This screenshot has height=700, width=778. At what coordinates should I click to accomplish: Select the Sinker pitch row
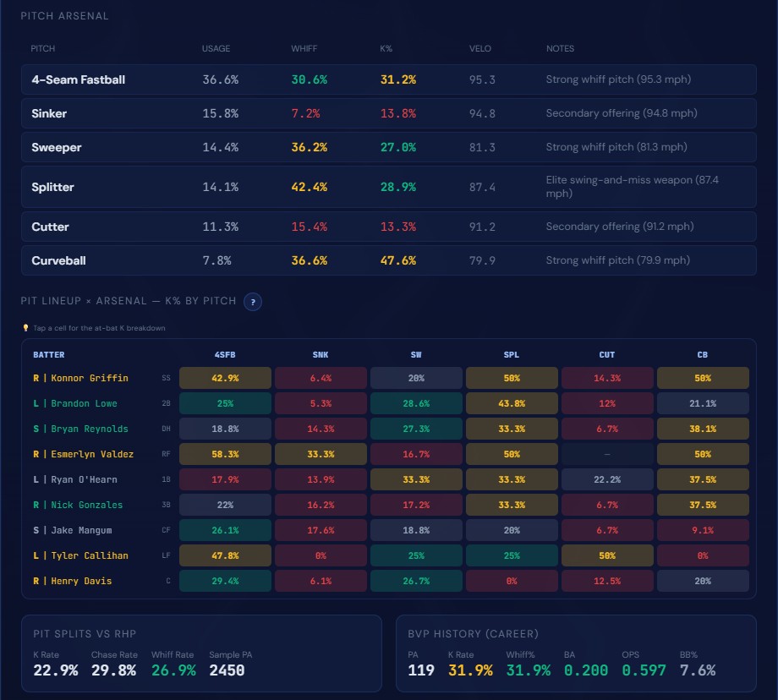point(388,113)
